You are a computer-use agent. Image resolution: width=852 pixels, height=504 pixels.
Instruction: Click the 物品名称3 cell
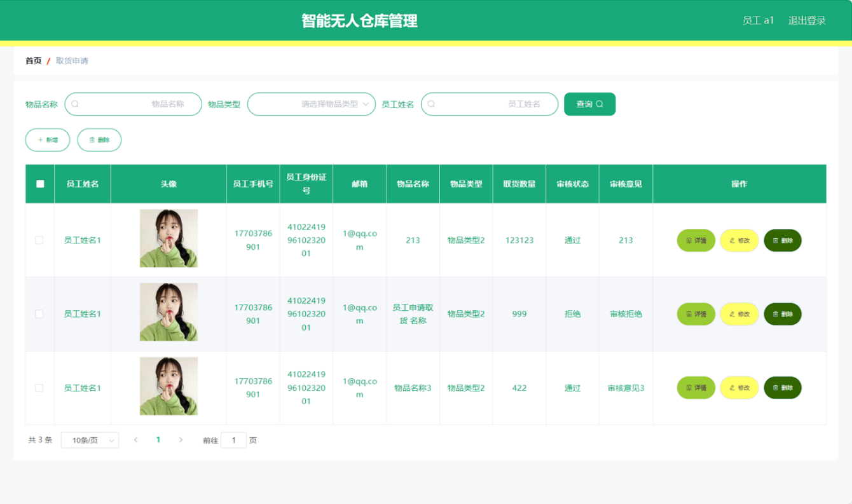(413, 388)
